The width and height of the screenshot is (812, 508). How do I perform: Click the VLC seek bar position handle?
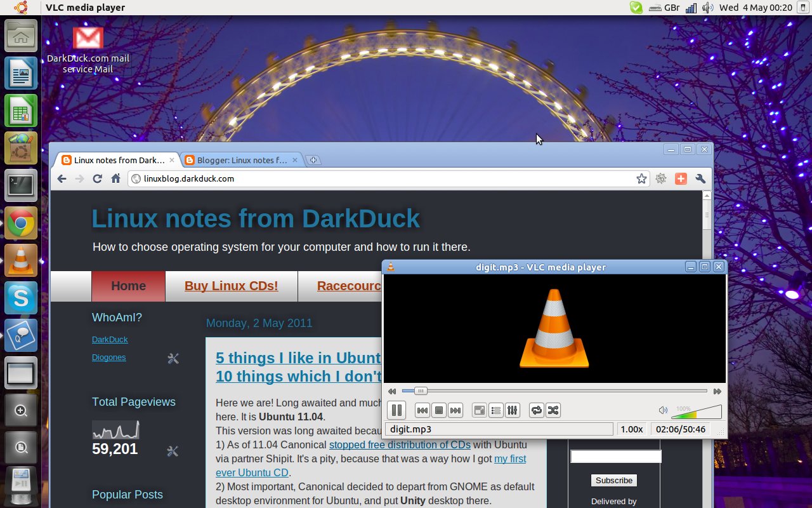coord(420,391)
